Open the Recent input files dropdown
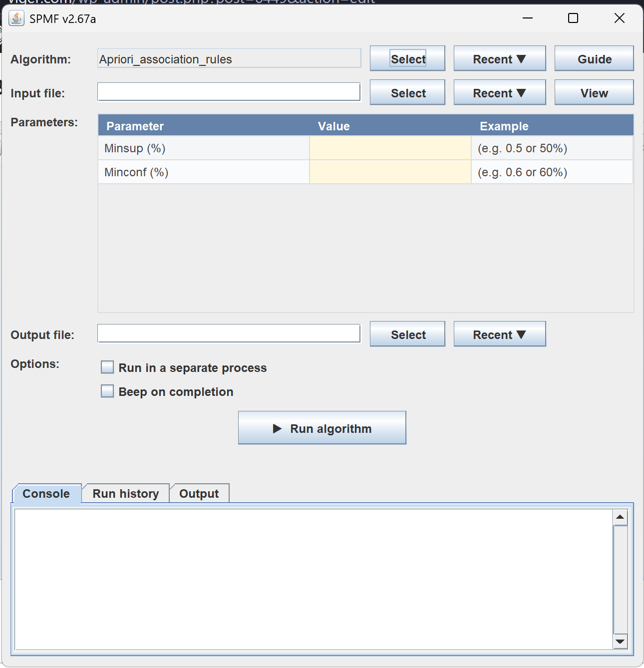 point(500,92)
